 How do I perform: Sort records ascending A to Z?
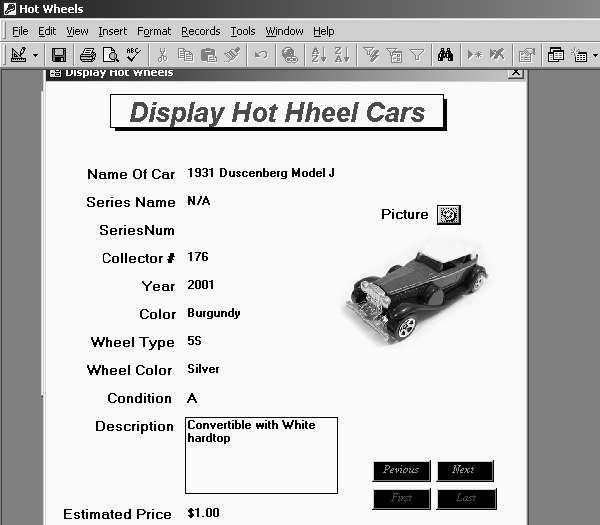click(319, 55)
